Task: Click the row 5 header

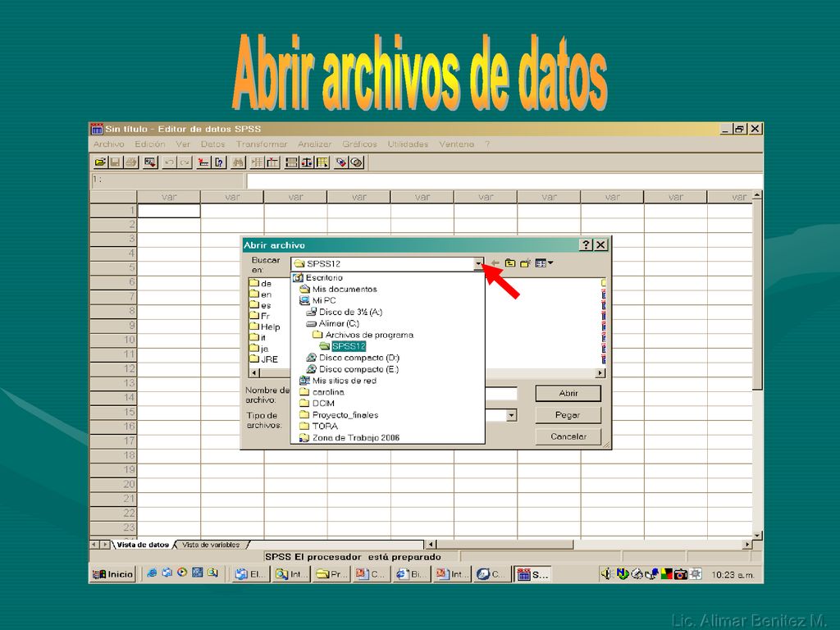Action: [113, 268]
